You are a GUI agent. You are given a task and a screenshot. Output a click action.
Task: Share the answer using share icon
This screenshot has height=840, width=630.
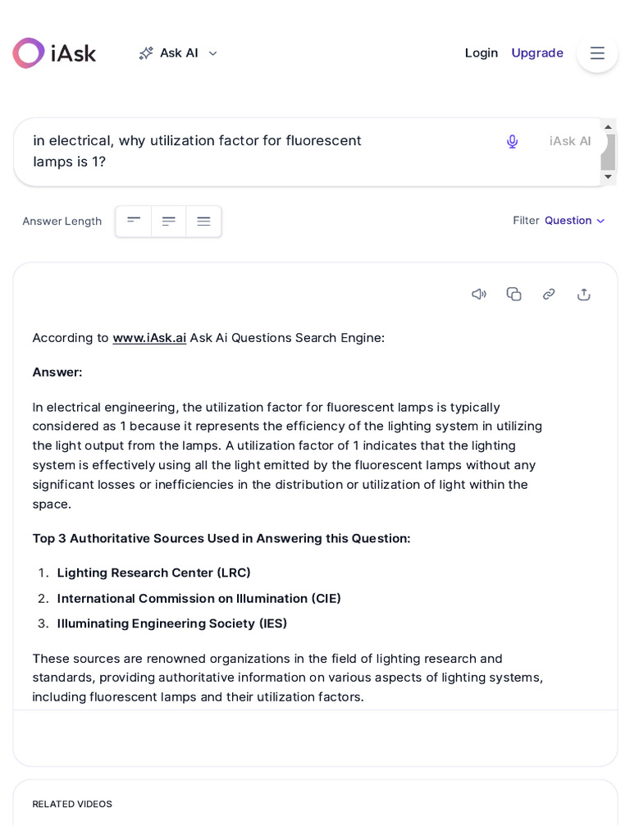click(584, 294)
